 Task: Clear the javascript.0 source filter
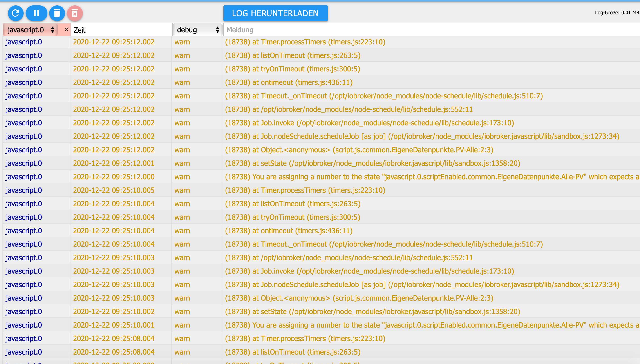pos(67,29)
